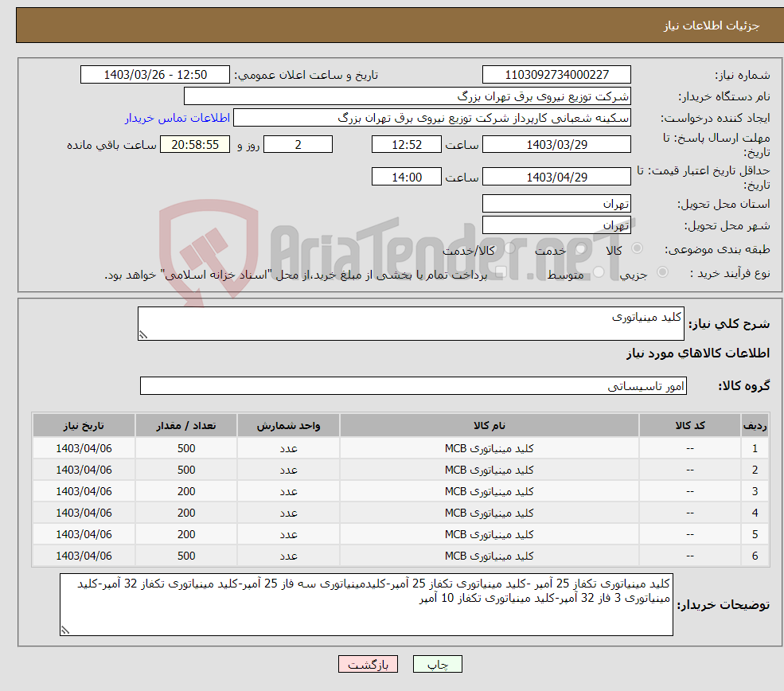Click the delivery city تهران field
This screenshot has height=691, width=784.
click(556, 225)
